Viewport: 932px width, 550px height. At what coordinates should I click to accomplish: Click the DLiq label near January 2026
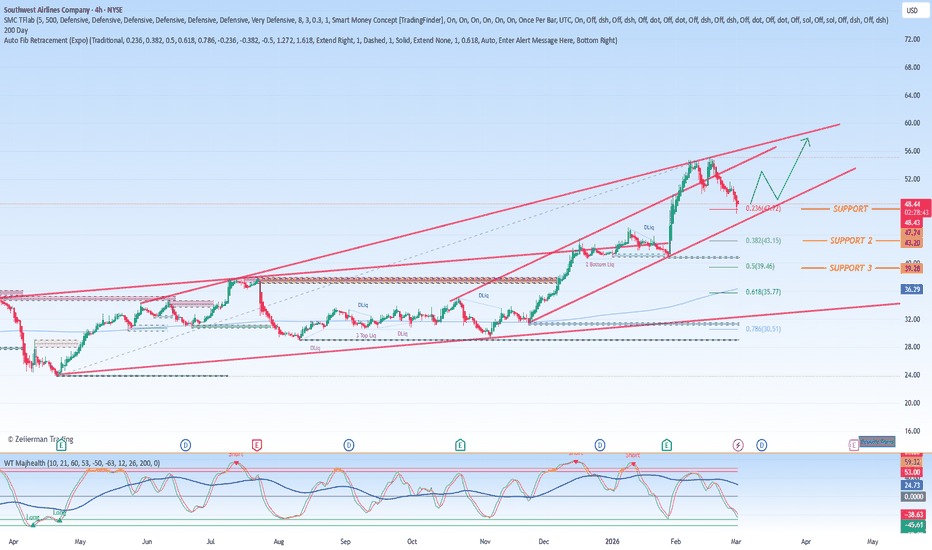(x=649, y=228)
